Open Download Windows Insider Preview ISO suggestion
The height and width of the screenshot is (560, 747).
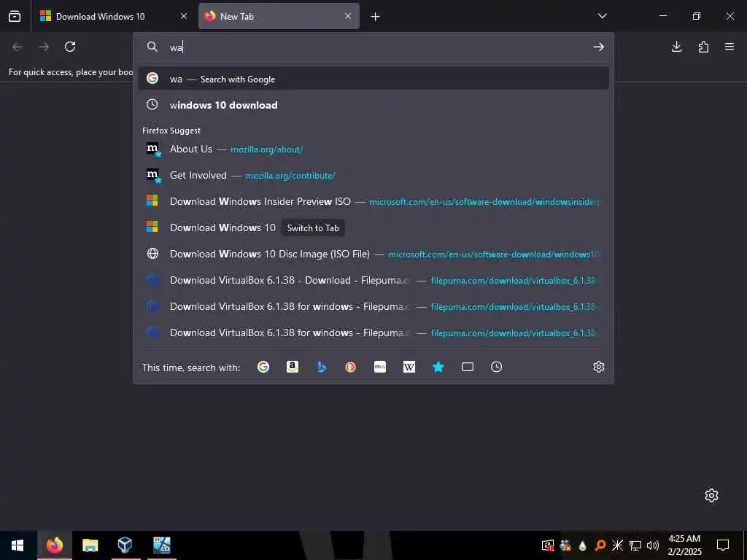(x=373, y=201)
